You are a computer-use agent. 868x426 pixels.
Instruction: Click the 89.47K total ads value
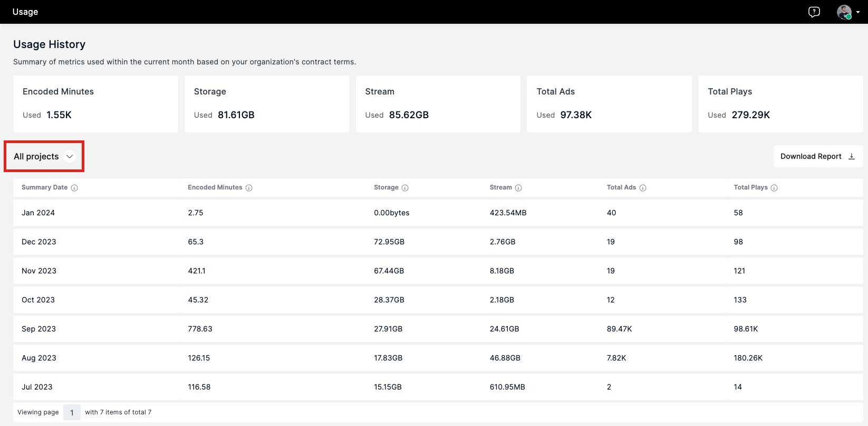point(619,329)
